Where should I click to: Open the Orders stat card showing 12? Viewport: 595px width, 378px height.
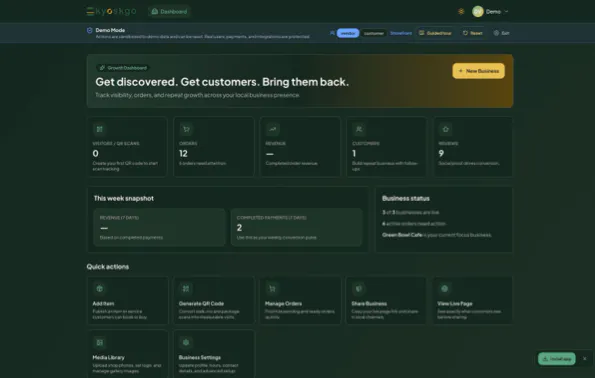[x=214, y=146]
